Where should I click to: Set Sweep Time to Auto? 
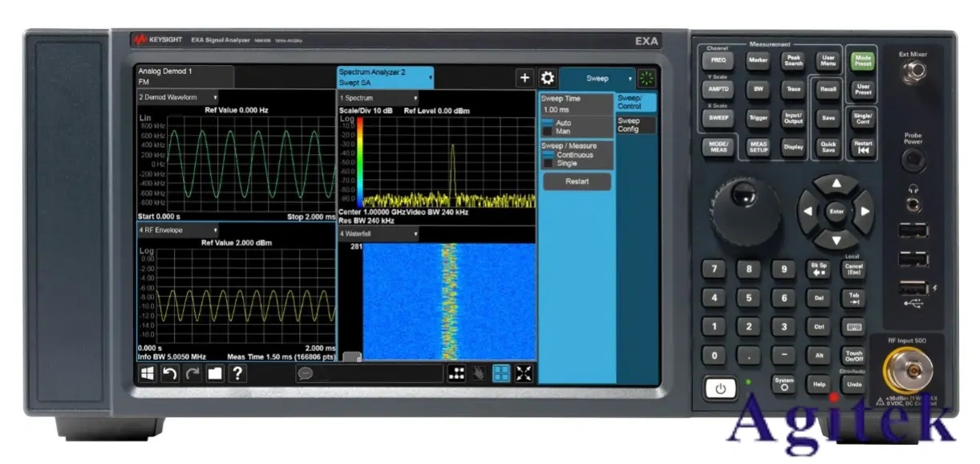549,123
